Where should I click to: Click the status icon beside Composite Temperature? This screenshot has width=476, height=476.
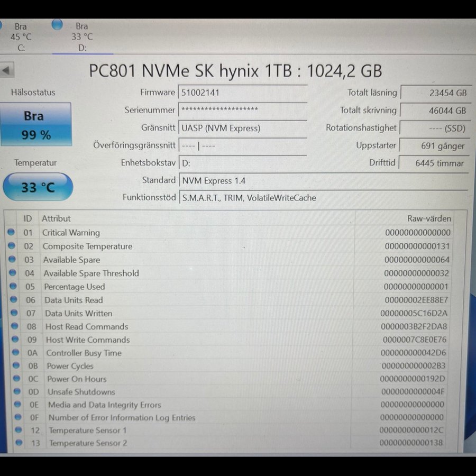coord(12,246)
